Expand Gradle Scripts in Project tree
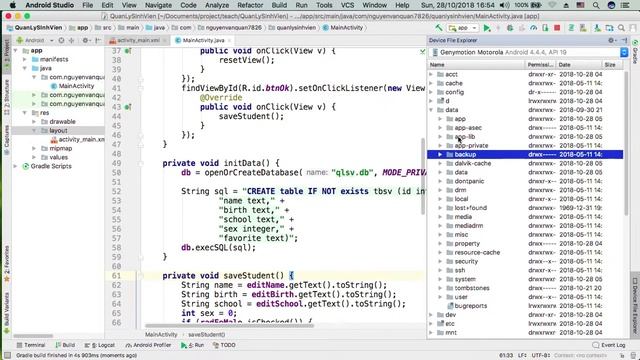The width and height of the screenshot is (640, 360). tap(16, 166)
